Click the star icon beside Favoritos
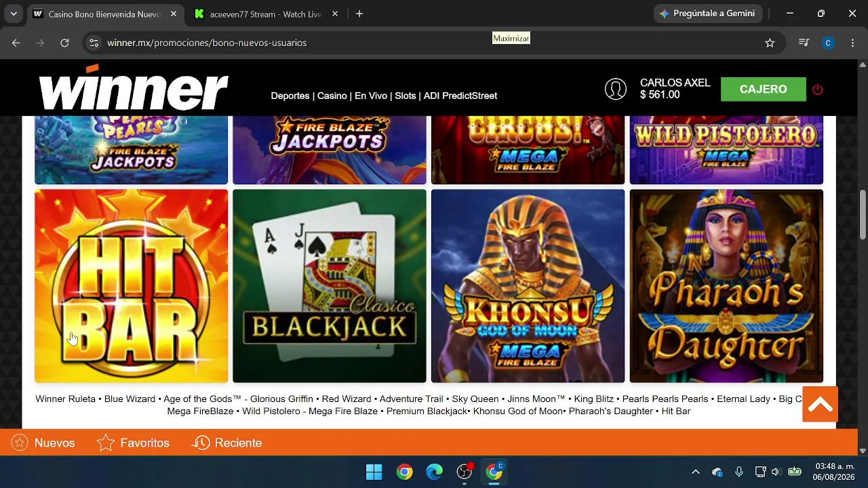 106,443
